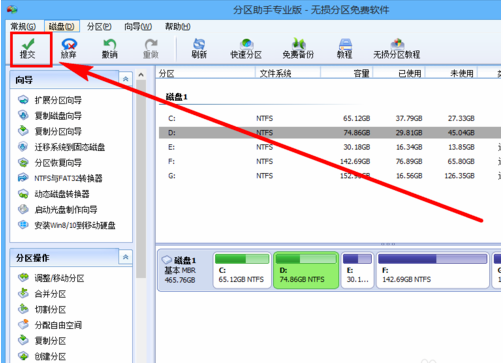Image resolution: width=503 pixels, height=363 pixels.
Task: Open the 常规(G) menu
Action: click(x=23, y=27)
